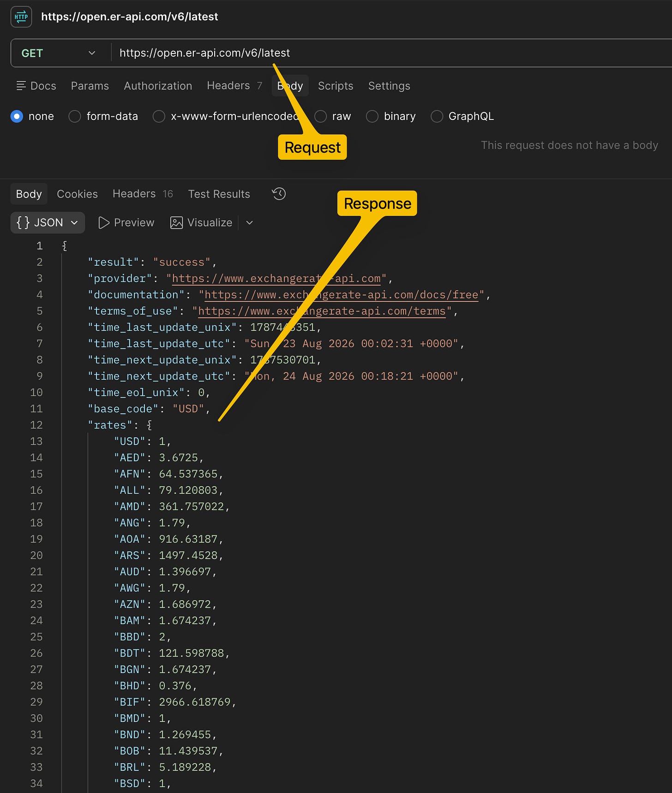Switch to the Authorization tab
Viewport: 672px width, 793px height.
(158, 86)
